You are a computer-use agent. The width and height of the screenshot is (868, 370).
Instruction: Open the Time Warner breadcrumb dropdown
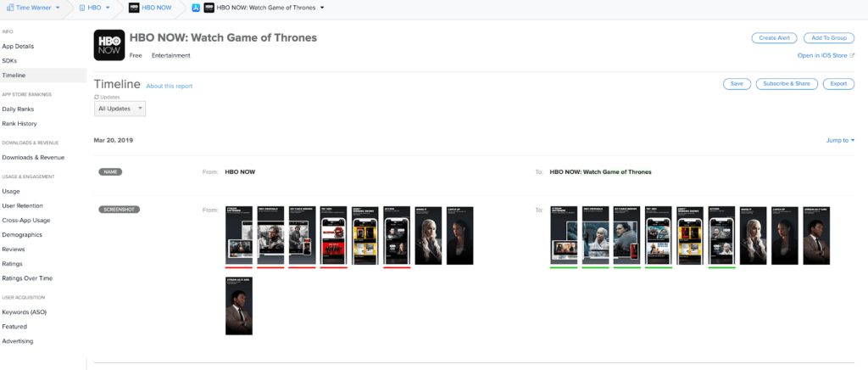tap(58, 7)
